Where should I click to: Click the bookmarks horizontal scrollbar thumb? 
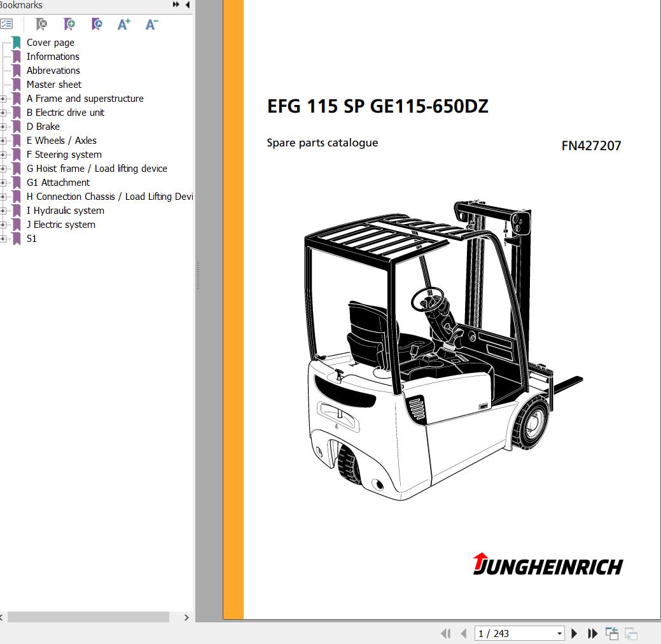point(88,617)
